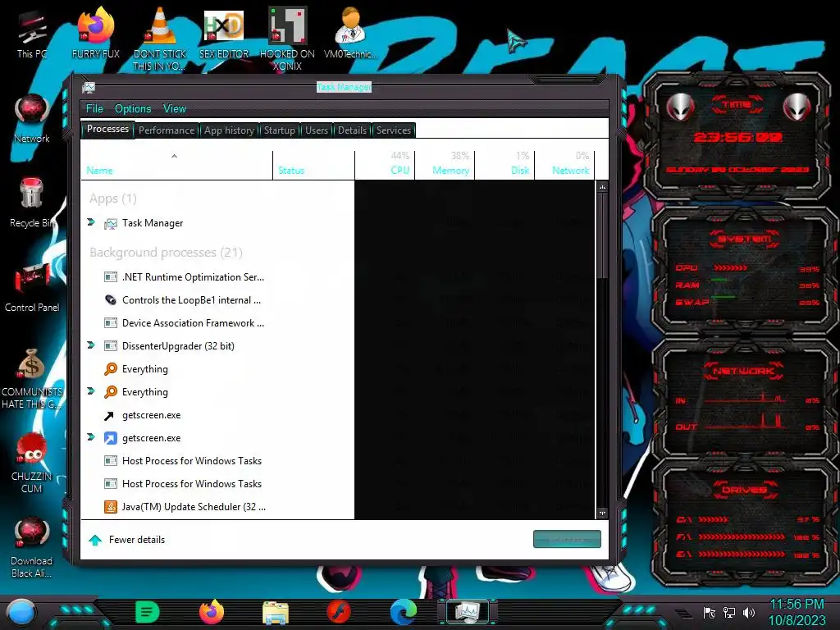Open the Control Panel desktop icon
840x630 pixels.
coord(32,288)
